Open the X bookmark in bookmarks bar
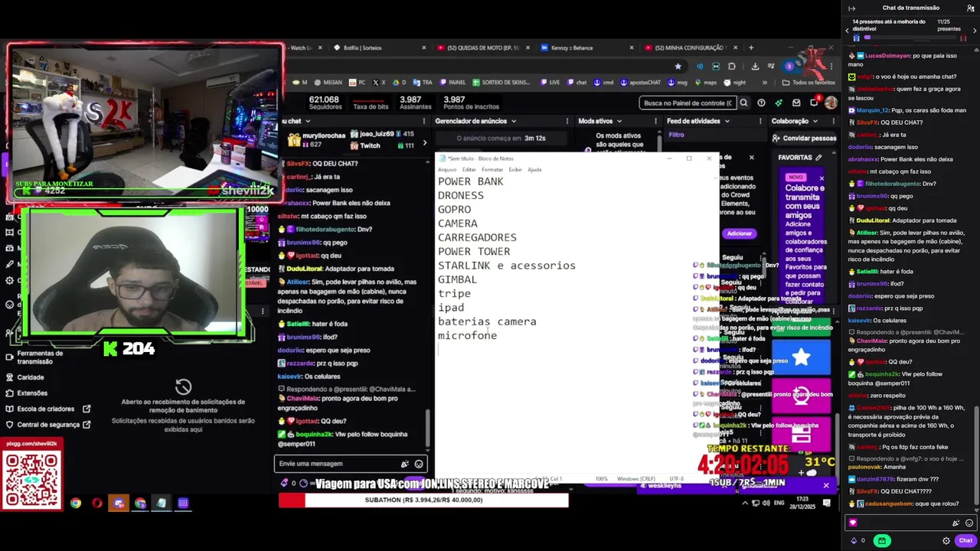 pyautogui.click(x=379, y=83)
